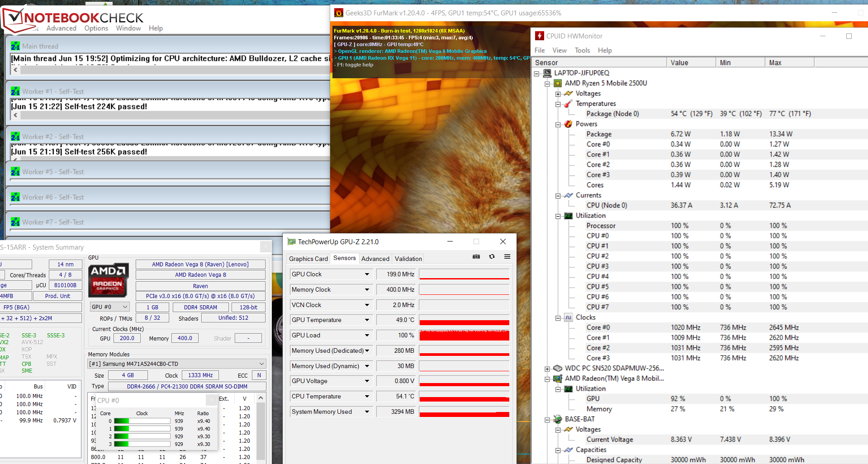
Task: Click the TechPowerUp GPU-Z title bar icon
Action: click(x=292, y=242)
